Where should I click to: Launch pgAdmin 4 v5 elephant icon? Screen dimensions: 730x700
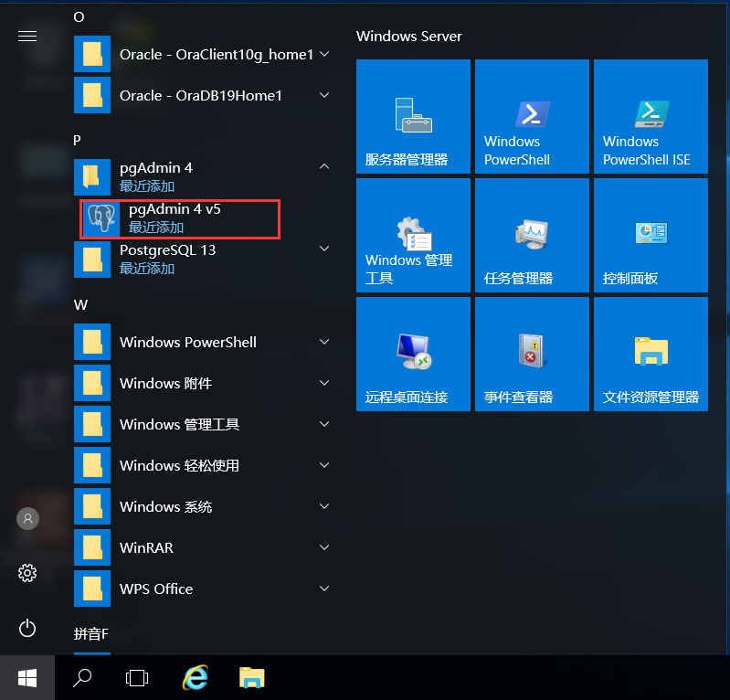pyautogui.click(x=101, y=218)
